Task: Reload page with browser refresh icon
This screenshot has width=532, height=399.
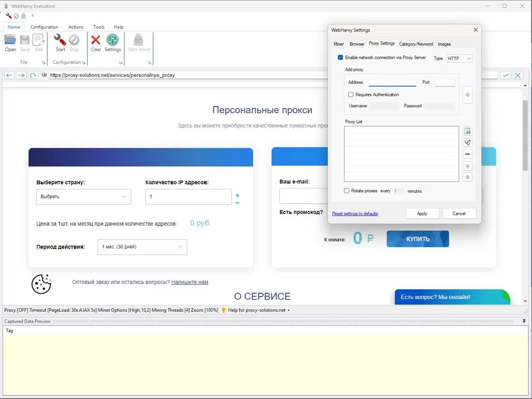Action: click(33, 75)
